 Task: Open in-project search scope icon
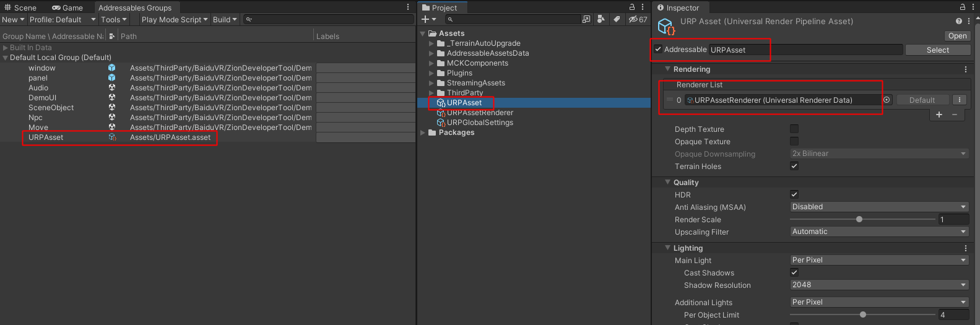586,20
